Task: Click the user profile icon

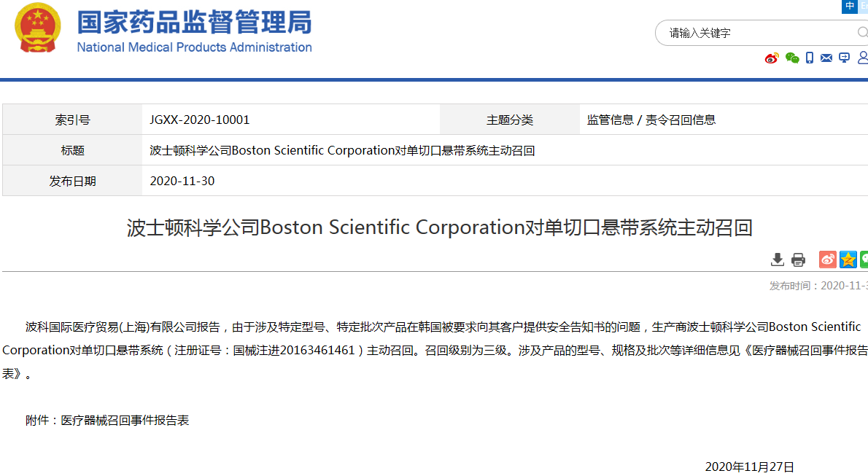Action: click(x=862, y=58)
